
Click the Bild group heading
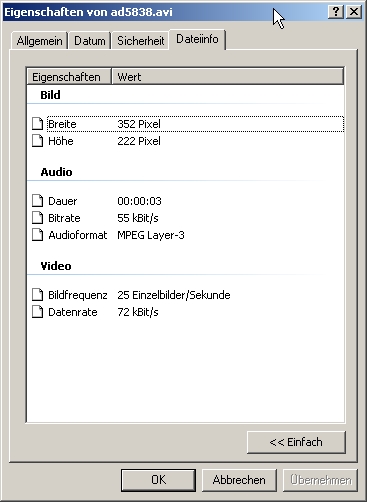pyautogui.click(x=50, y=95)
